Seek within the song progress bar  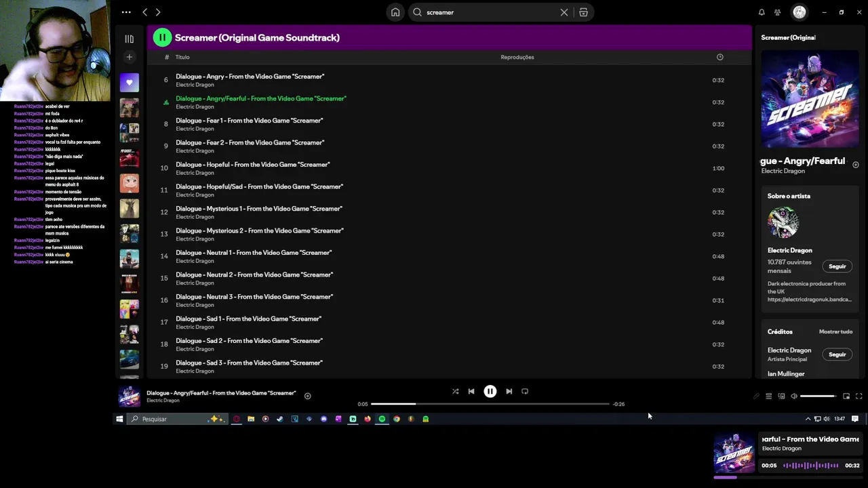click(x=490, y=404)
